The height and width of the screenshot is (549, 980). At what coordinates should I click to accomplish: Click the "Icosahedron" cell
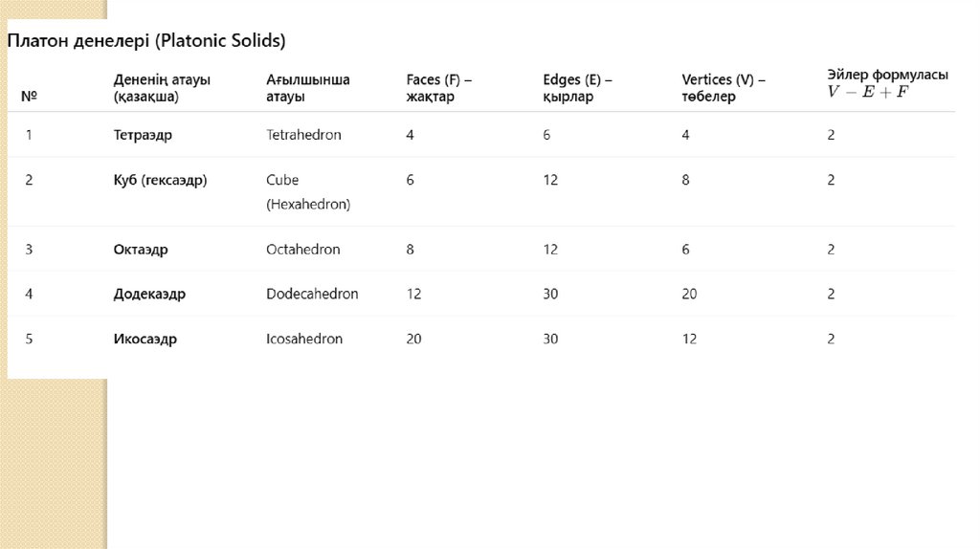[303, 339]
